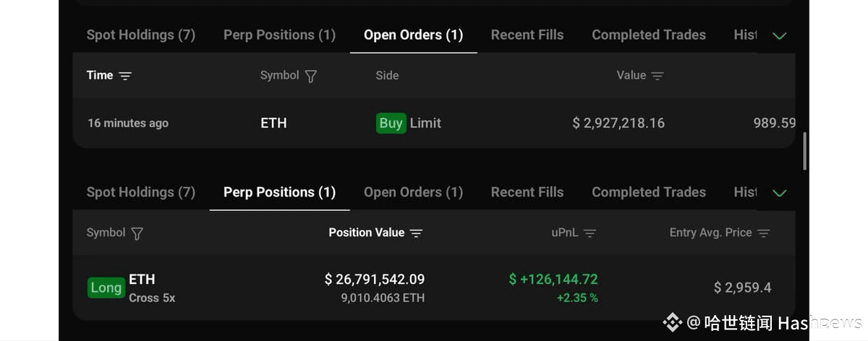Select the underlined Open Orders (1) tab

(x=413, y=35)
